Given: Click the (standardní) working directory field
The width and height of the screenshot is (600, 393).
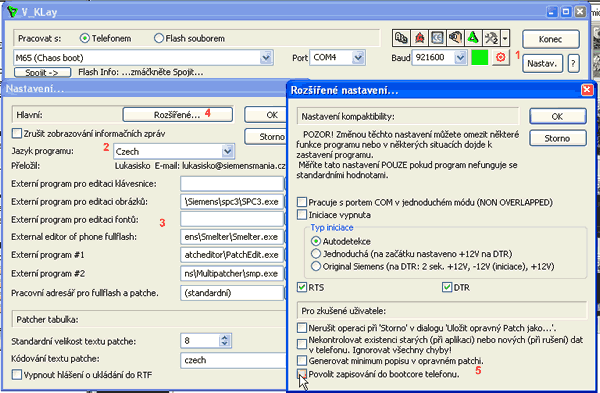Looking at the screenshot, I should [232, 293].
